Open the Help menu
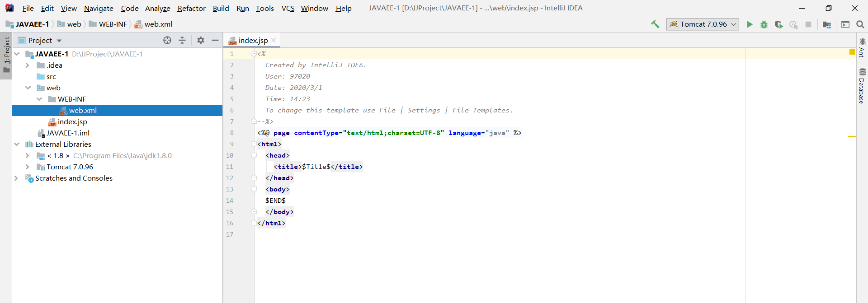 (x=344, y=8)
